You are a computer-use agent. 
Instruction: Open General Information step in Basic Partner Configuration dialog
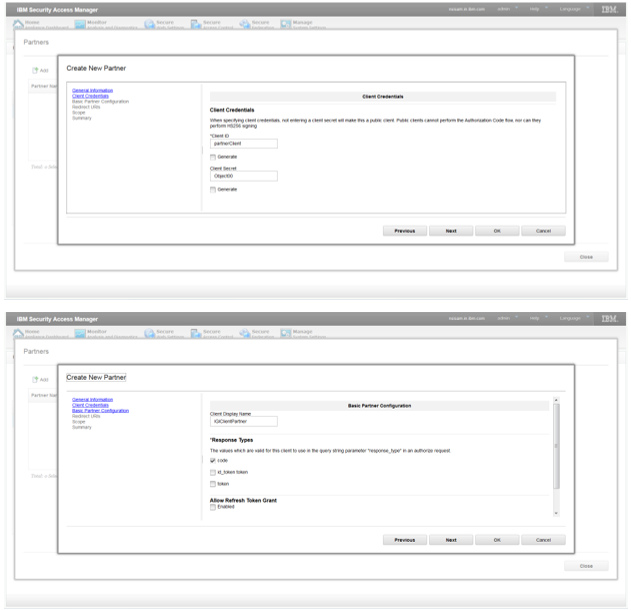pyautogui.click(x=93, y=400)
